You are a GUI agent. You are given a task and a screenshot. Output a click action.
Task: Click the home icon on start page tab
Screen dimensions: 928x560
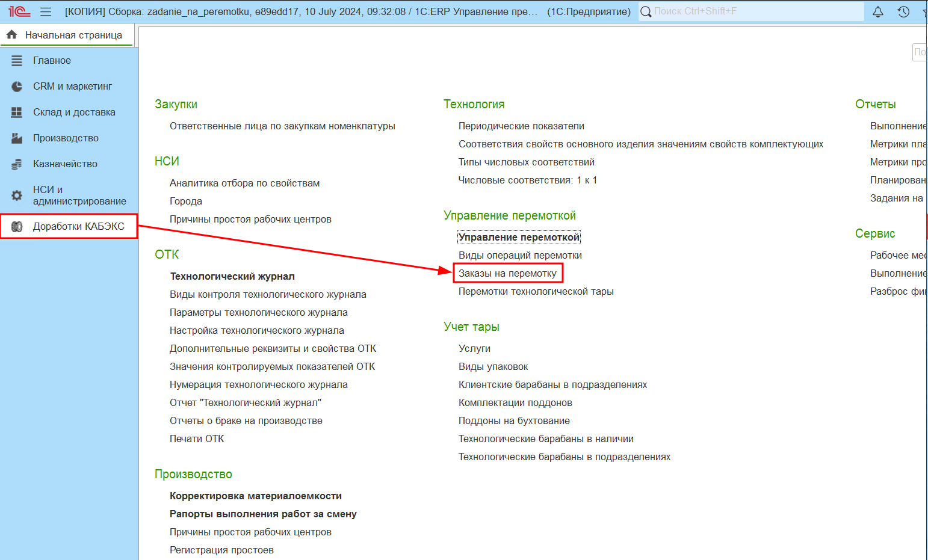pyautogui.click(x=11, y=35)
